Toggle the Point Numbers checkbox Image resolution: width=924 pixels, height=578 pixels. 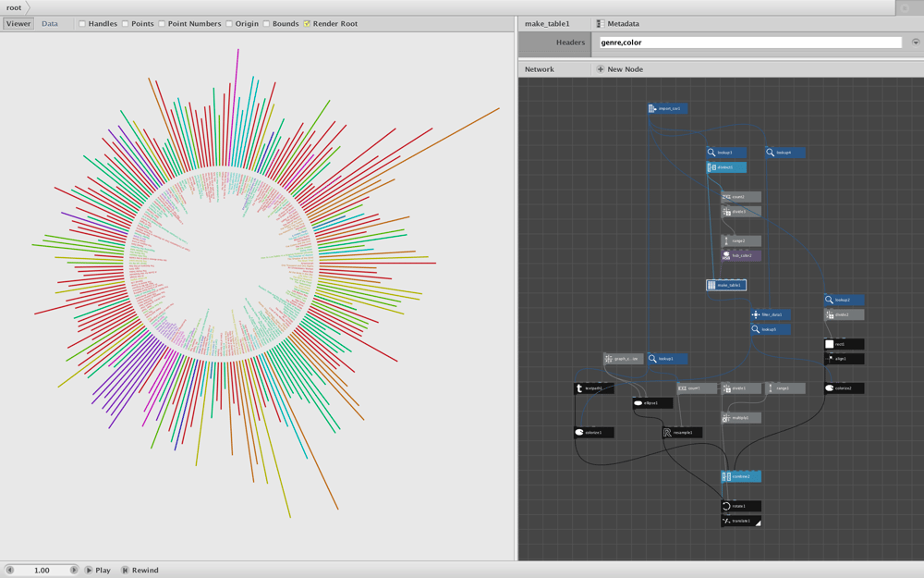click(x=162, y=24)
